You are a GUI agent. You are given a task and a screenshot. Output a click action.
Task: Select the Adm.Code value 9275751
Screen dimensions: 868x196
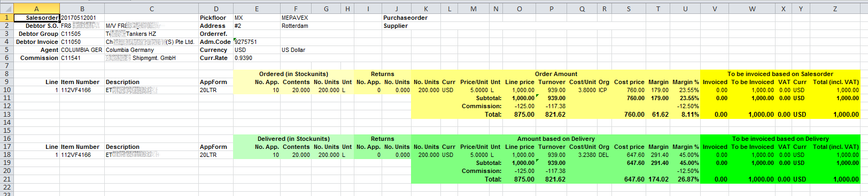coord(246,42)
